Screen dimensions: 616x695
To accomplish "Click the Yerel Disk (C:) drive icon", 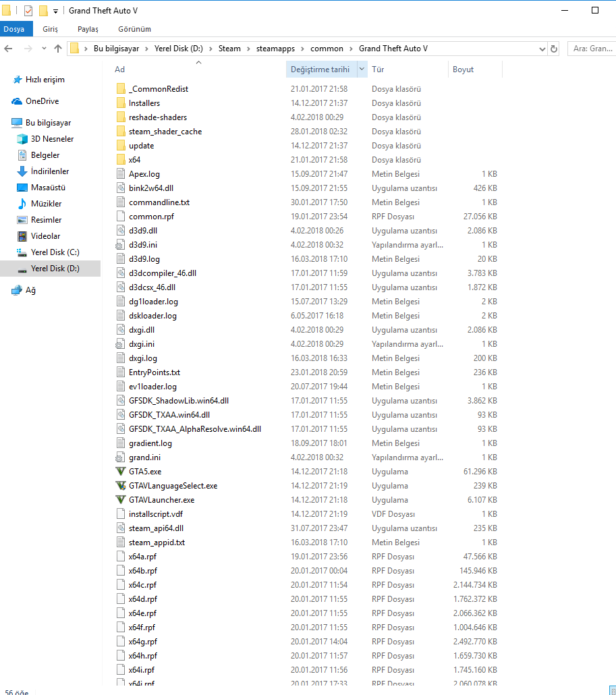I will pos(22,252).
